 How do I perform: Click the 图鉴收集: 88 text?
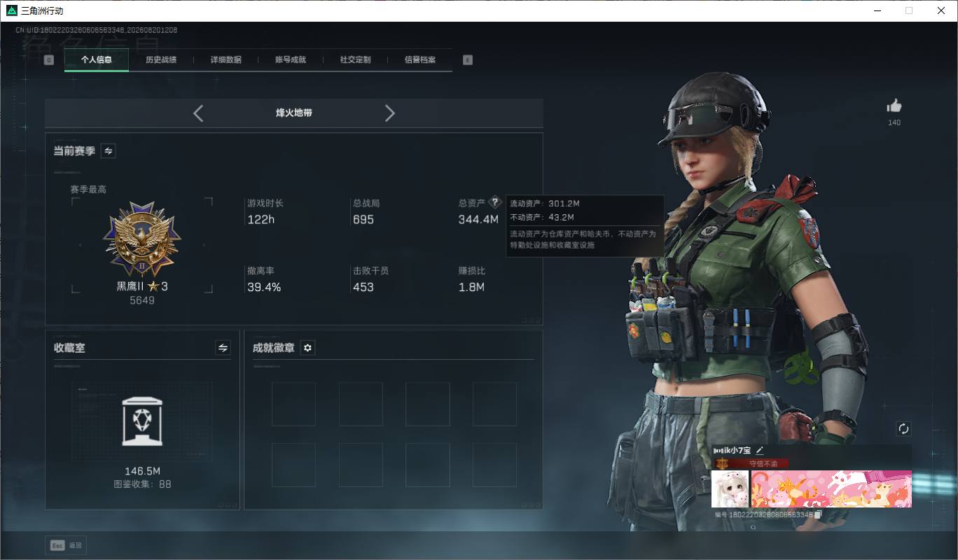coord(142,484)
